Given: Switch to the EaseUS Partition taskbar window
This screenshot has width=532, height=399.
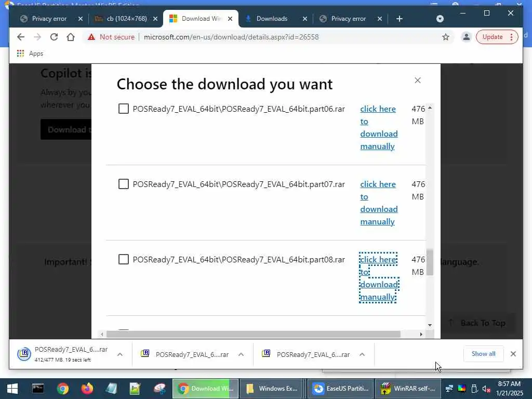Looking at the screenshot, I should pos(341,389).
